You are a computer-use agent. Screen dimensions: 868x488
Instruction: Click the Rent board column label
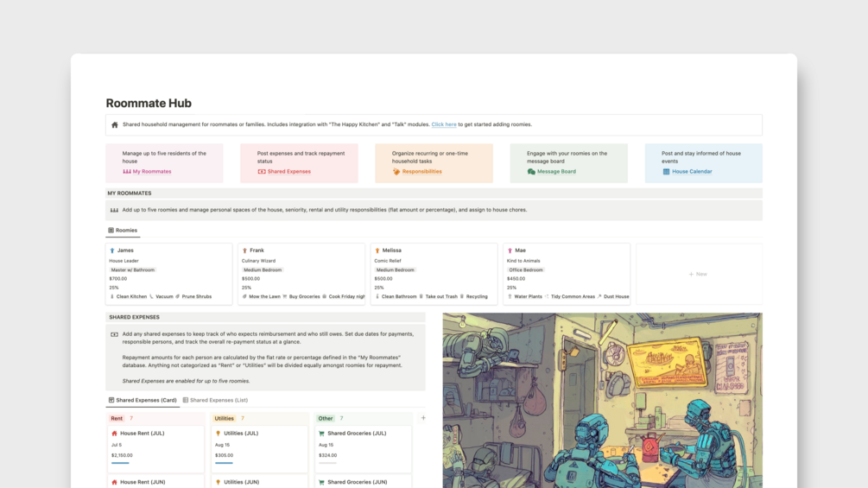pos(117,419)
